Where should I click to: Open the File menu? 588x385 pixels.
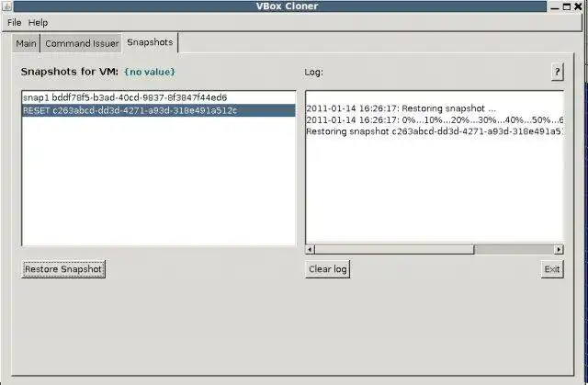[x=15, y=22]
